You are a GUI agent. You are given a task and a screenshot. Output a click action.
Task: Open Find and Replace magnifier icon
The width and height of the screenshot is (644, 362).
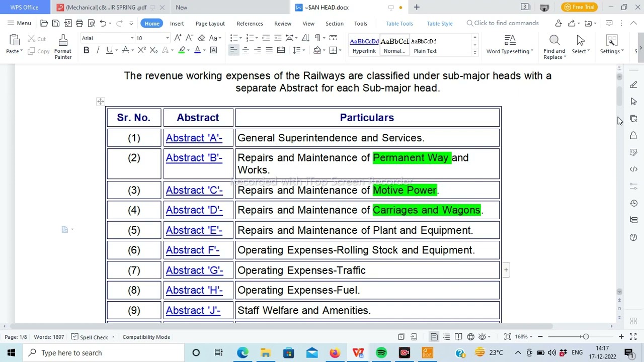554,40
